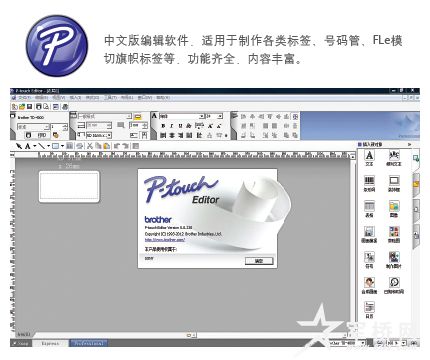Click the Save icon in the top toolbar
430x360 pixels.
[x=29, y=106]
